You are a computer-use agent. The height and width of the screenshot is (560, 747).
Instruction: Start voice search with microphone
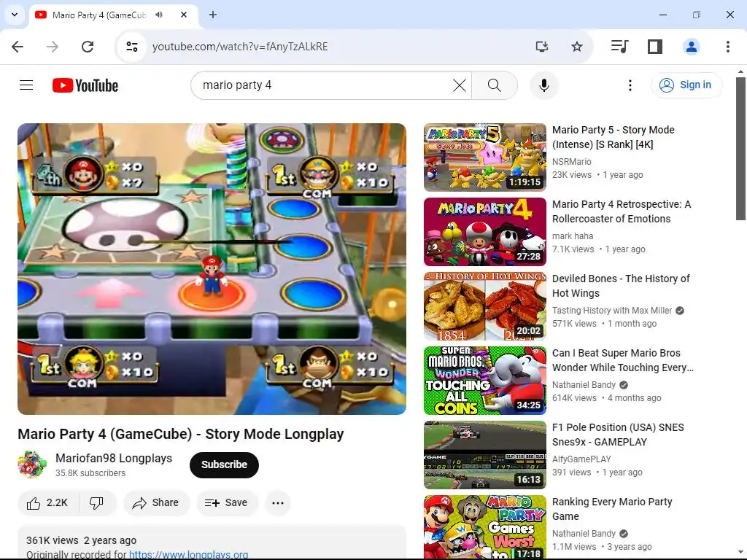coord(544,85)
